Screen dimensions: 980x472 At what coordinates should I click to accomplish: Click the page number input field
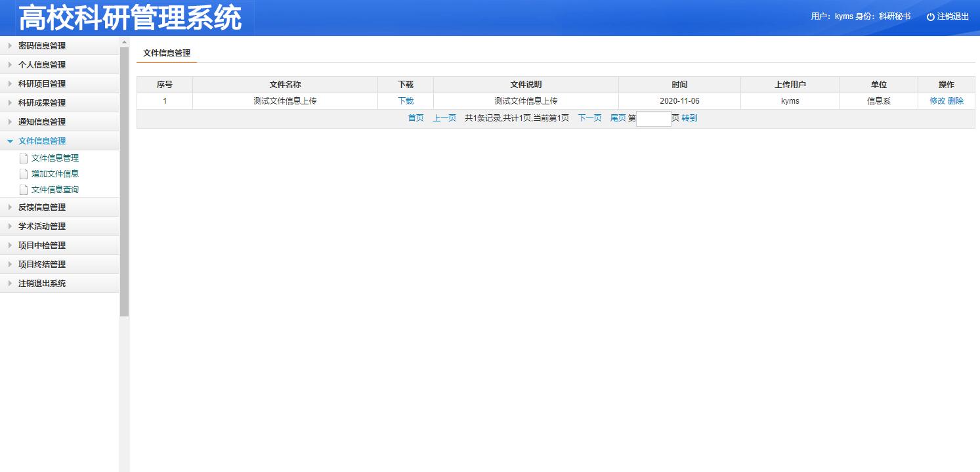653,119
